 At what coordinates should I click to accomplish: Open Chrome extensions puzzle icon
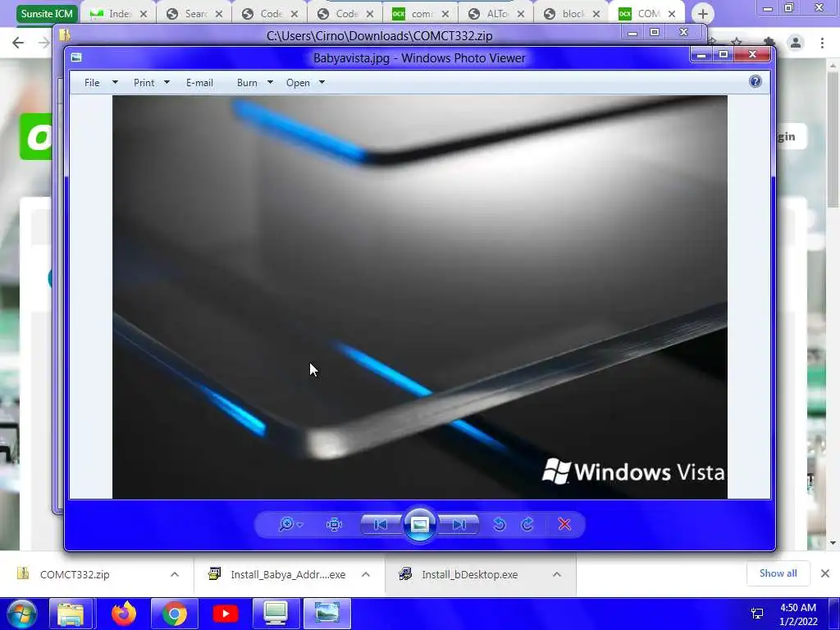769,42
